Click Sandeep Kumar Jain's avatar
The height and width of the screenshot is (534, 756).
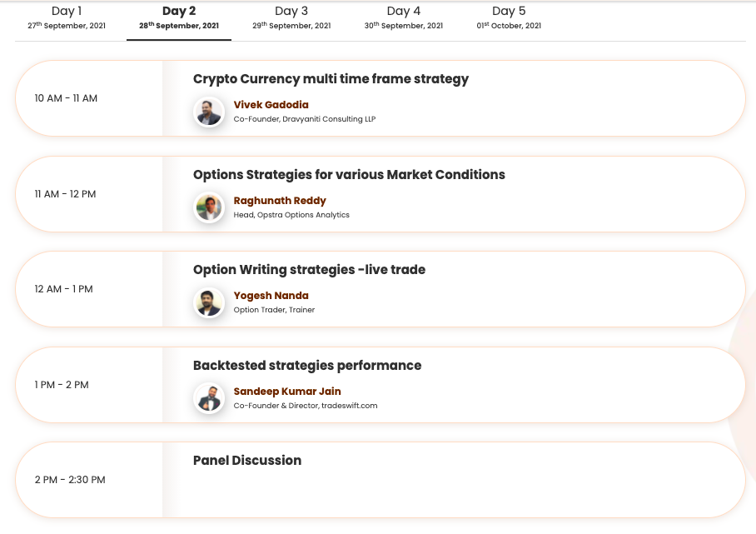click(209, 398)
